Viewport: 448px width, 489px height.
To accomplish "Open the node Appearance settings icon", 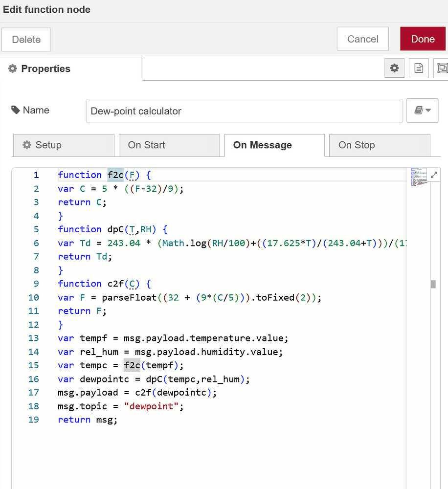I will tap(442, 68).
